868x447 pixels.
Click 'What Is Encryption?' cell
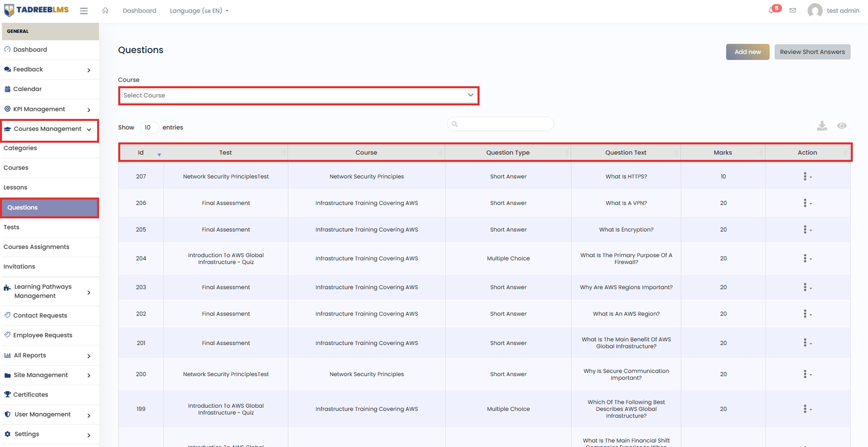coord(626,230)
